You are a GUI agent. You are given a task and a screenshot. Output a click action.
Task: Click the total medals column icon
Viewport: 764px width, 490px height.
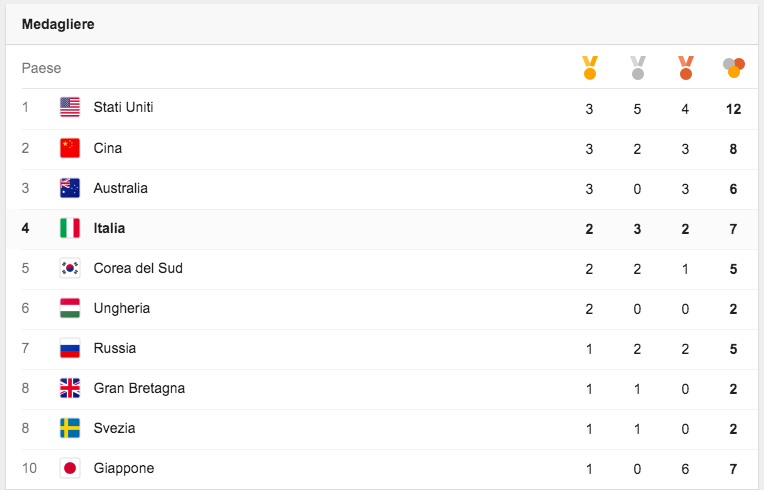733,68
